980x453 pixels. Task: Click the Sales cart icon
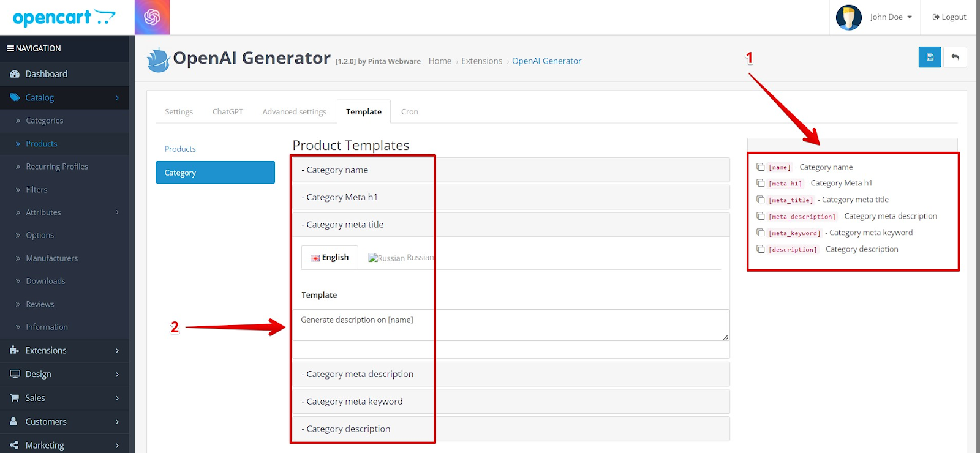coord(15,398)
